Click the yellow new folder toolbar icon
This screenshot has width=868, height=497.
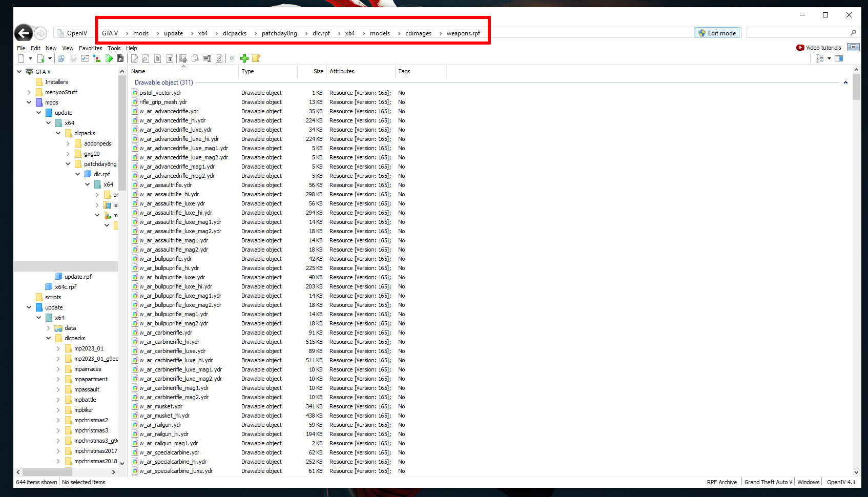coord(256,58)
